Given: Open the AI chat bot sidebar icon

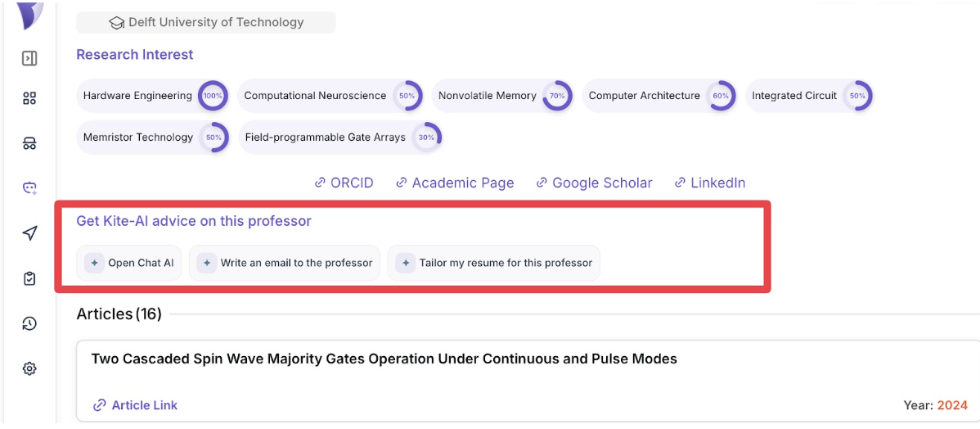Looking at the screenshot, I should tap(29, 188).
